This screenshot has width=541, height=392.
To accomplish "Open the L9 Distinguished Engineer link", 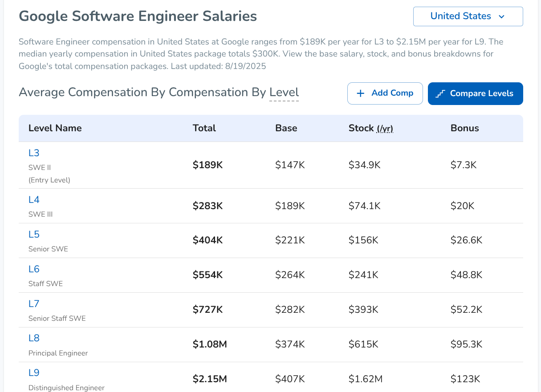I will coord(34,373).
